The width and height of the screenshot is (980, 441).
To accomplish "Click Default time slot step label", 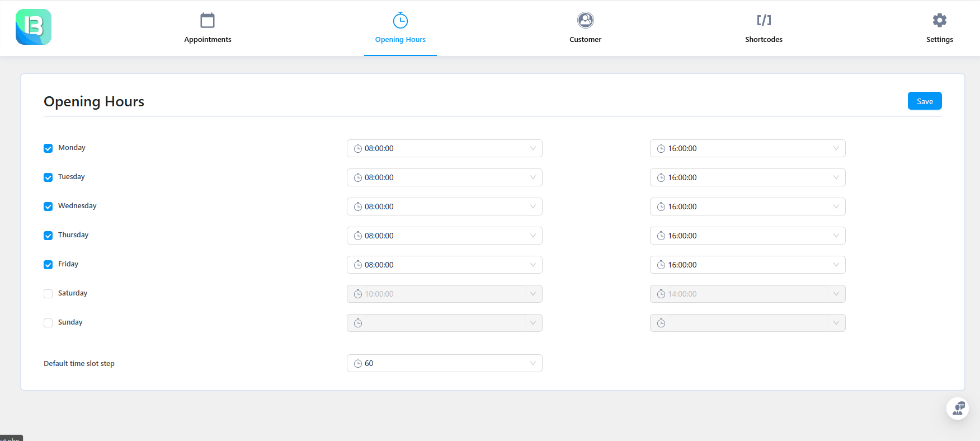I will coord(79,364).
